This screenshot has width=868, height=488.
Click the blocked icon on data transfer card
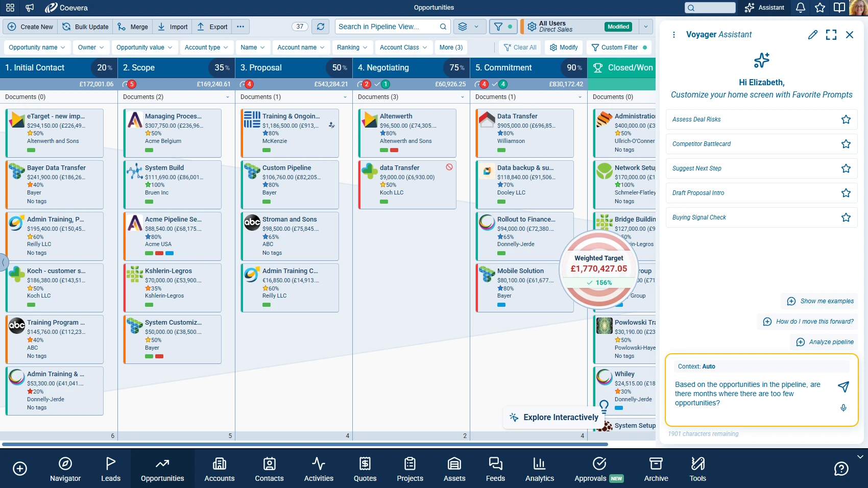pos(449,167)
